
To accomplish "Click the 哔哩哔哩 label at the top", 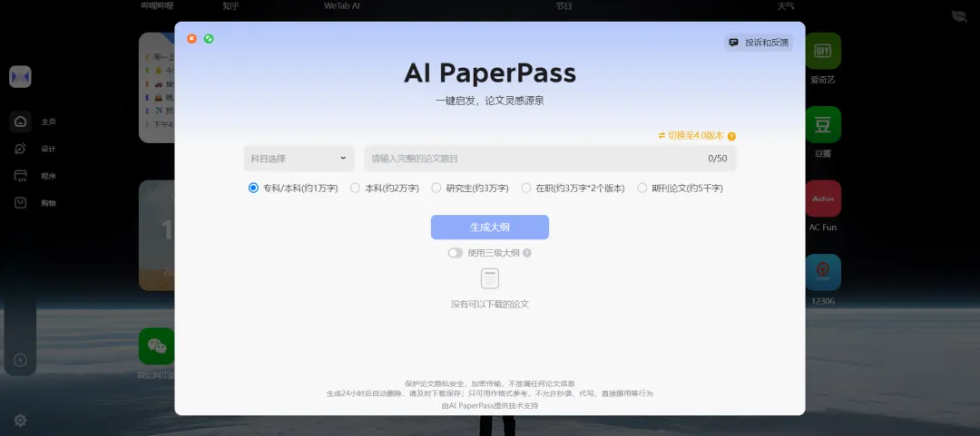I will point(158,5).
